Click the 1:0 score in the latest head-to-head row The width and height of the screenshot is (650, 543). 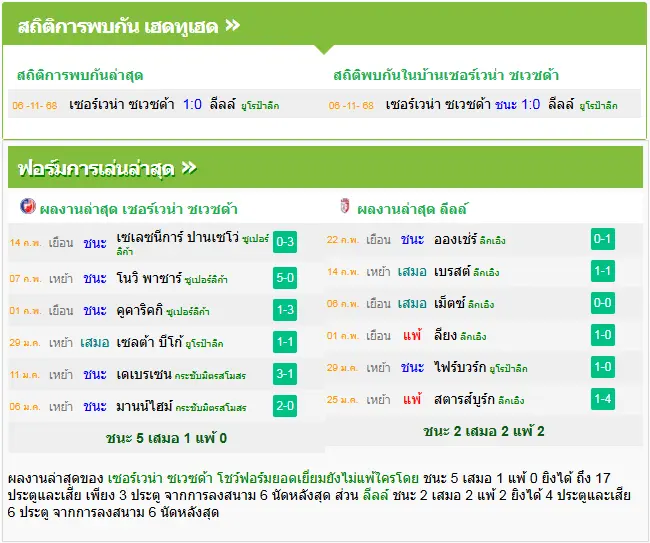(192, 104)
